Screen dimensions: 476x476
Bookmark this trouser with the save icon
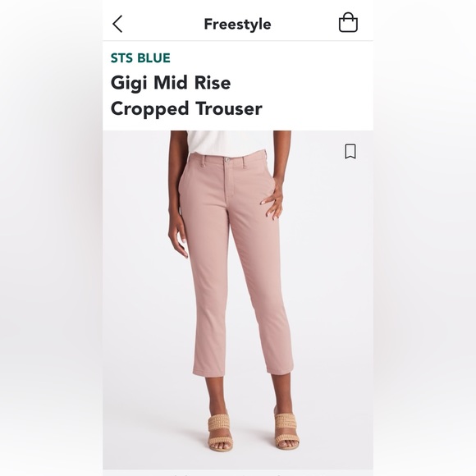click(350, 151)
